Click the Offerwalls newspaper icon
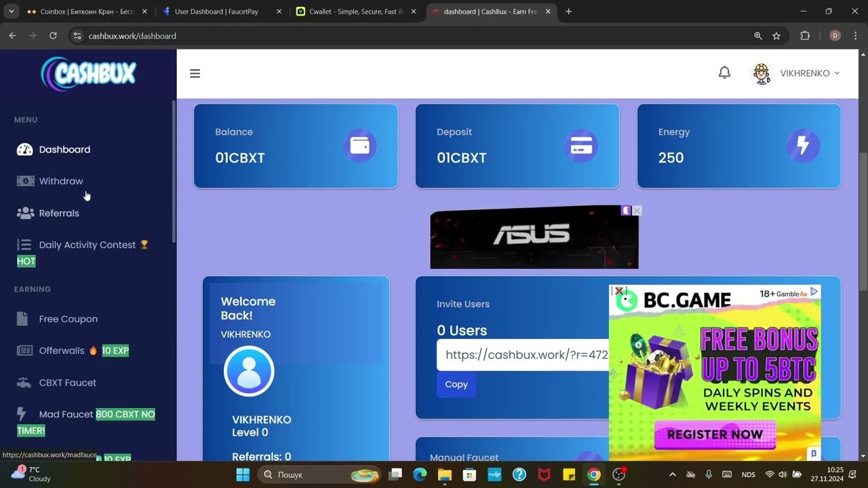 (x=24, y=350)
